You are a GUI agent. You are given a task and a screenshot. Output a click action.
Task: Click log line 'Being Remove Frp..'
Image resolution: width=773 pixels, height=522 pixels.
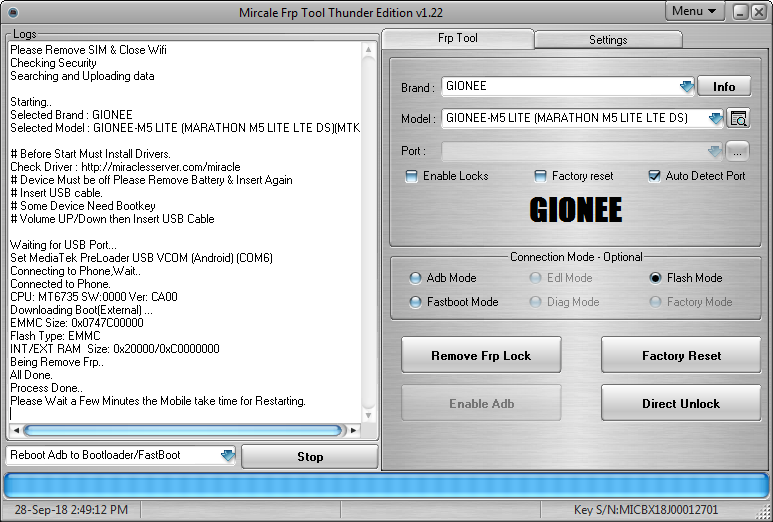point(57,362)
